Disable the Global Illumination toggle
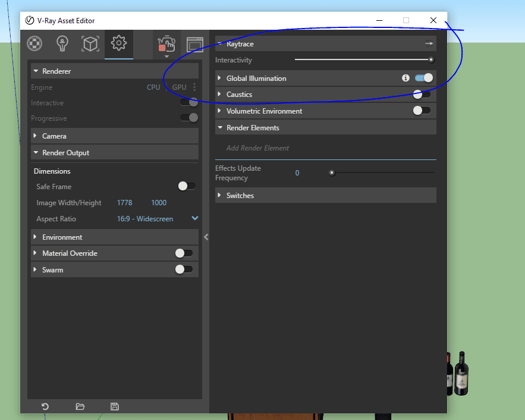The height and width of the screenshot is (420, 525). 424,78
